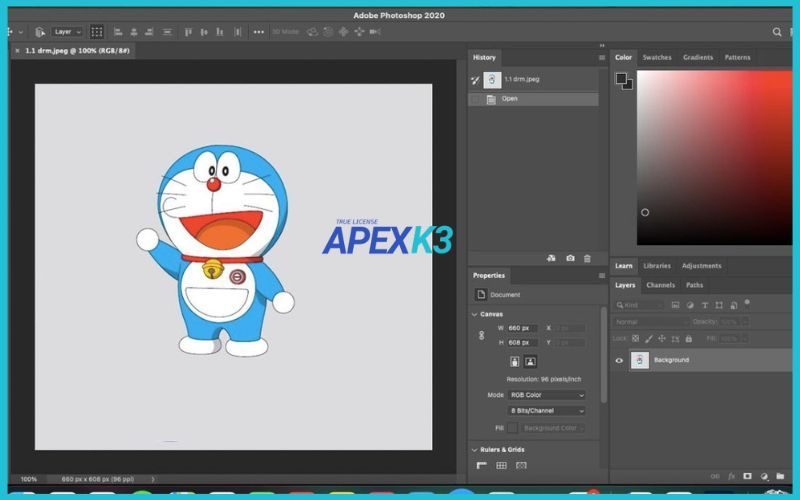Filter layers by shape layer icon

[x=719, y=305]
